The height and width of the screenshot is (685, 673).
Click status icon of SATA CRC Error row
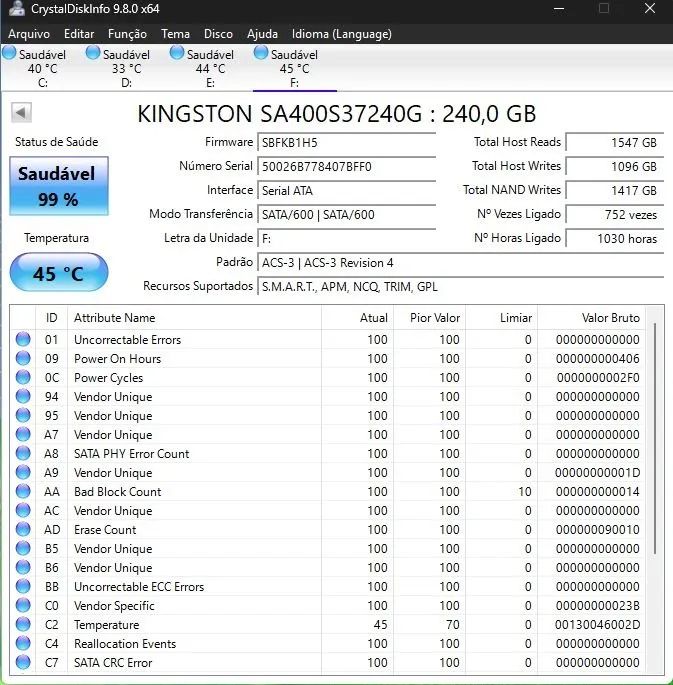click(23, 662)
